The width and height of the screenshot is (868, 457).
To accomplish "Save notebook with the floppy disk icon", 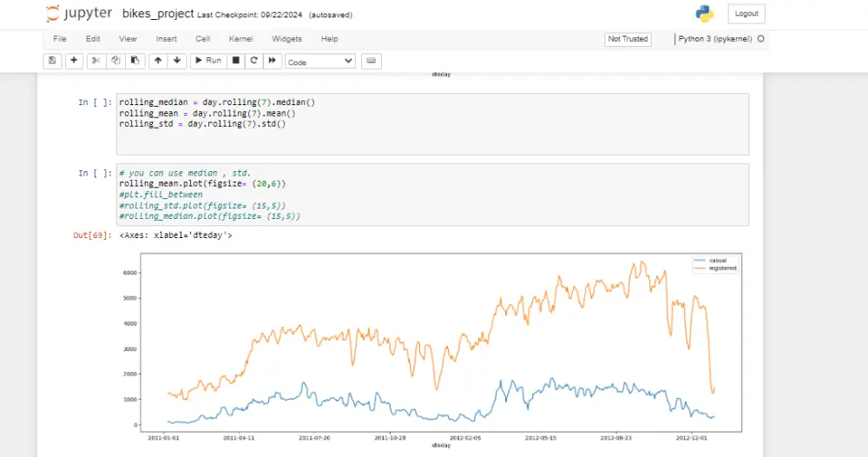I will pos(53,61).
